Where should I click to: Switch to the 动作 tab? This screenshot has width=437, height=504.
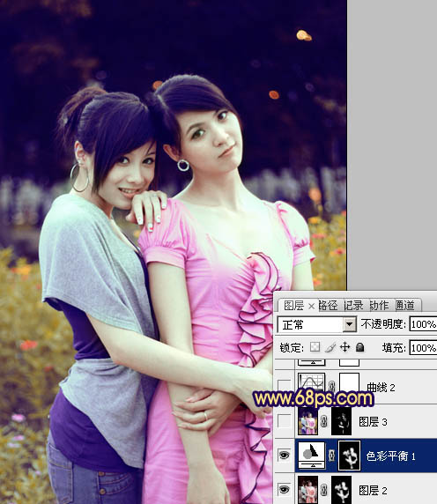(379, 306)
